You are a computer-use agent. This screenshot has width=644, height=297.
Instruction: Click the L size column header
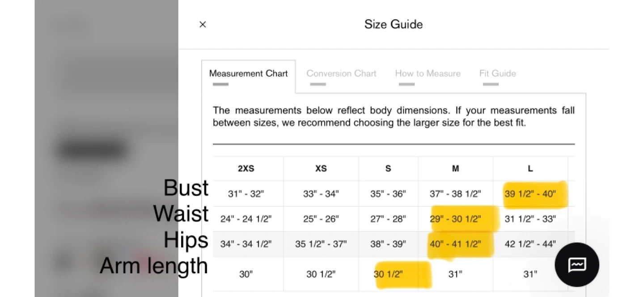(x=530, y=169)
